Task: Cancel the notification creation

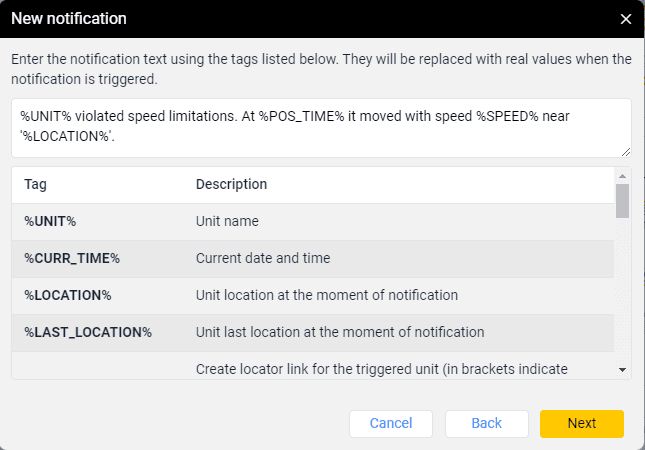Action: [391, 423]
